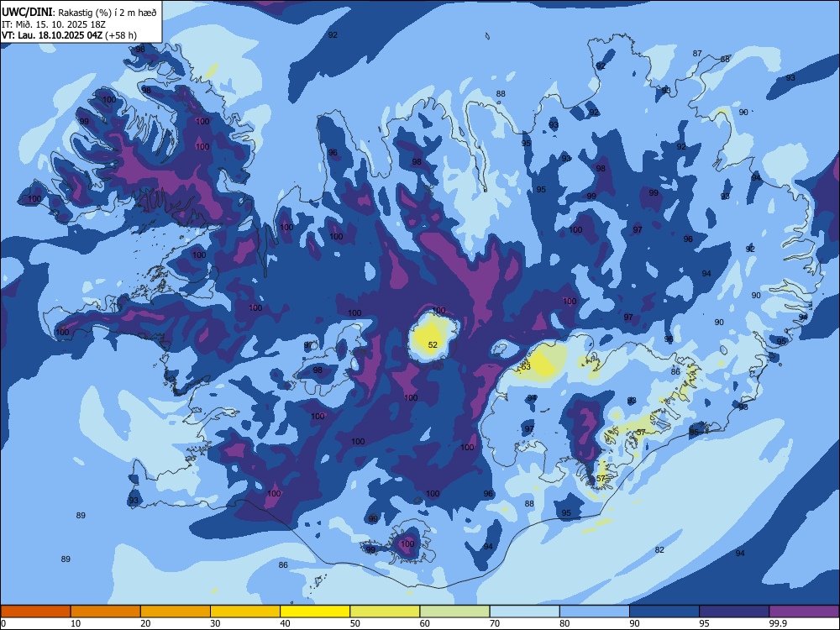This screenshot has height=630, width=840.
Task: Pick the 60–70 pale green legend swatch
Action: coord(454,612)
